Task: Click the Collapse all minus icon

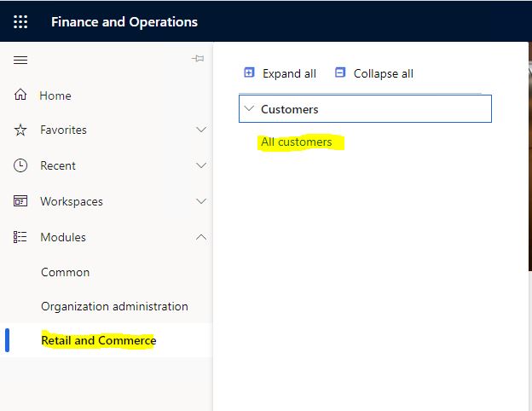Action: (340, 72)
